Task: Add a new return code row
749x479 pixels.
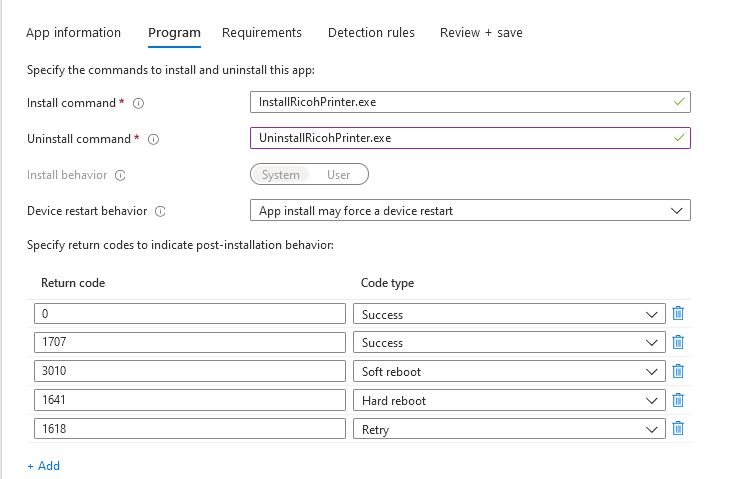Action: point(44,466)
